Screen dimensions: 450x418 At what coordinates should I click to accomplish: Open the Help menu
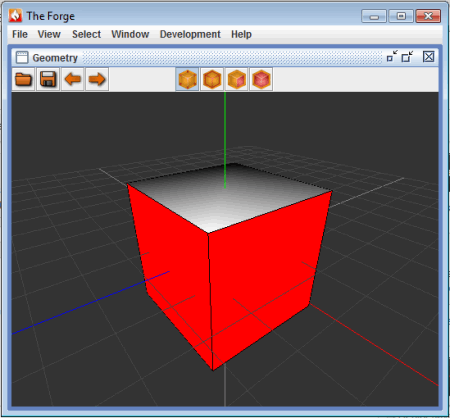pyautogui.click(x=241, y=34)
